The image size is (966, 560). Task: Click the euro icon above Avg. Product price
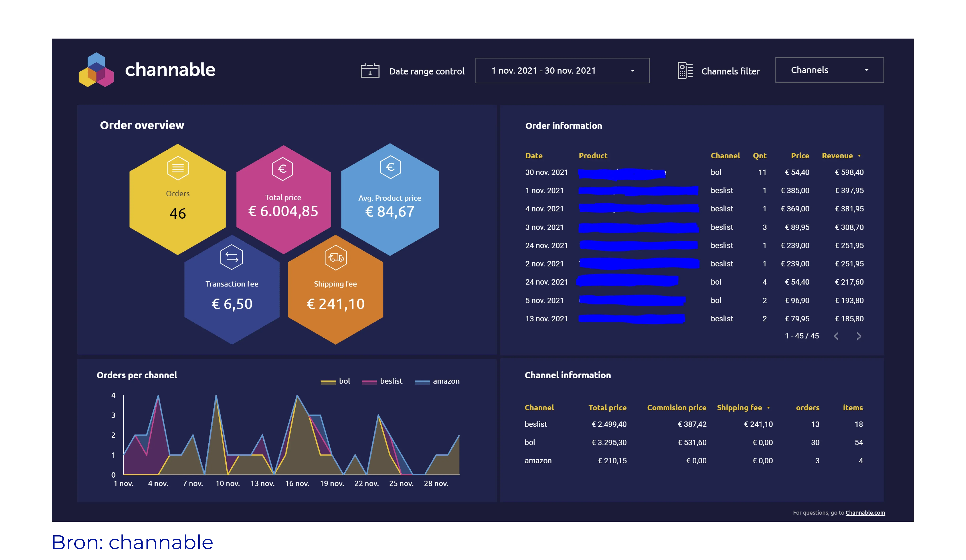(x=390, y=167)
